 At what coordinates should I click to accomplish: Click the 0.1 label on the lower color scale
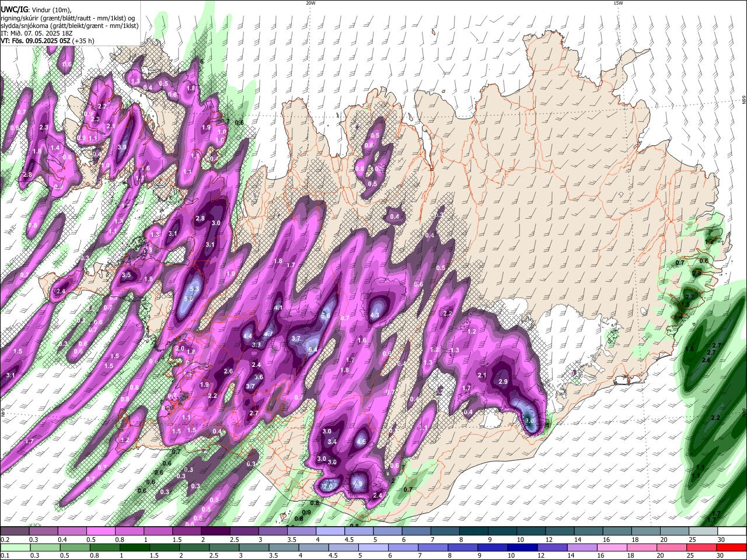(5, 556)
